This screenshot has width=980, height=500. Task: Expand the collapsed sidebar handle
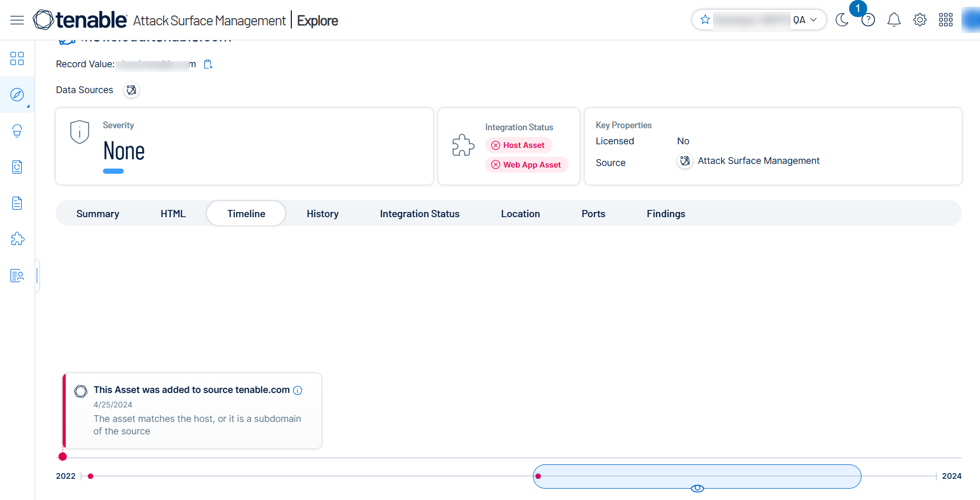coord(37,276)
